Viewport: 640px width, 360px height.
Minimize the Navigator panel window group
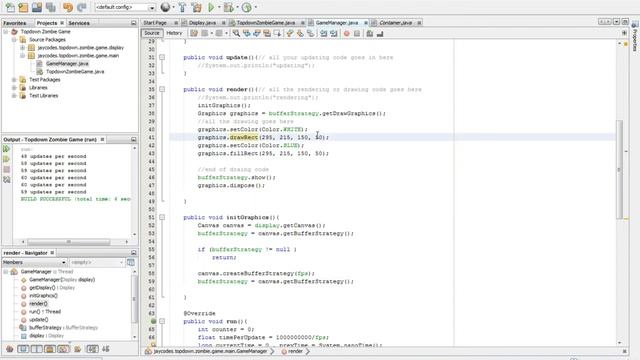tap(133, 253)
